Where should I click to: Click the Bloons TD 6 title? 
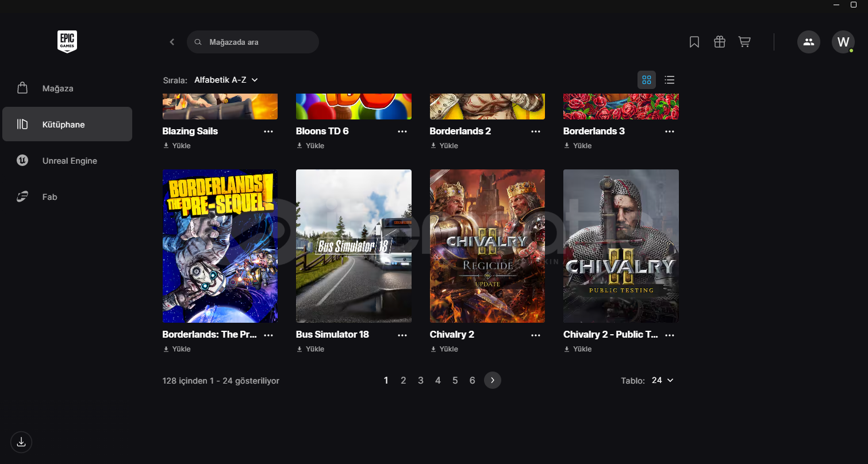click(x=322, y=132)
